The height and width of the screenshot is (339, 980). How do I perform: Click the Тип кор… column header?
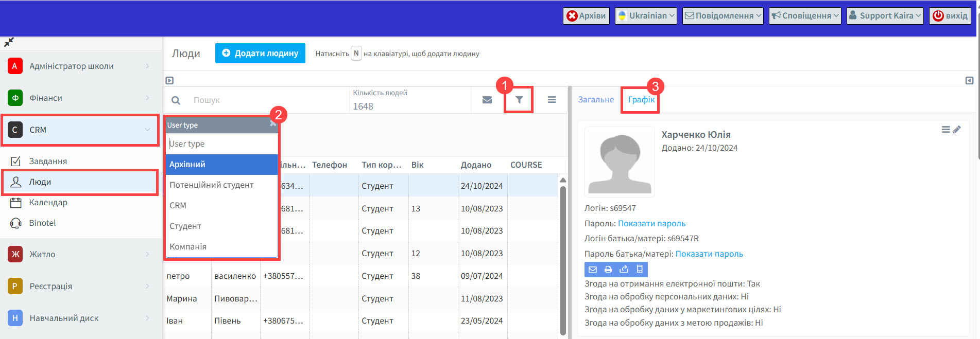382,165
